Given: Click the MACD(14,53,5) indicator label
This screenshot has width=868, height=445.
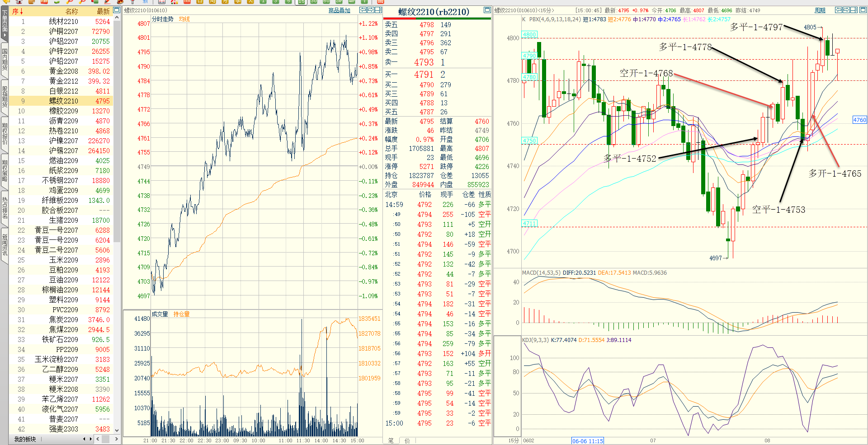Looking at the screenshot, I should 541,272.
